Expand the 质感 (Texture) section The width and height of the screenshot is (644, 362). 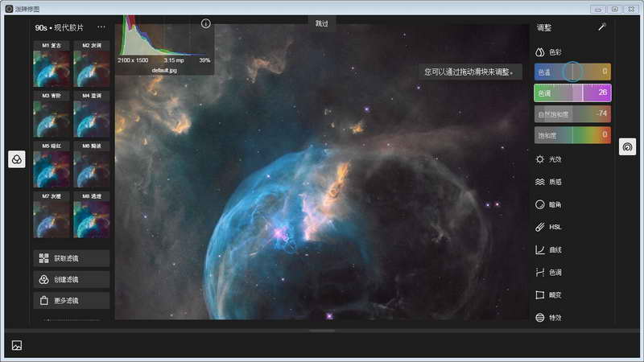(551, 182)
